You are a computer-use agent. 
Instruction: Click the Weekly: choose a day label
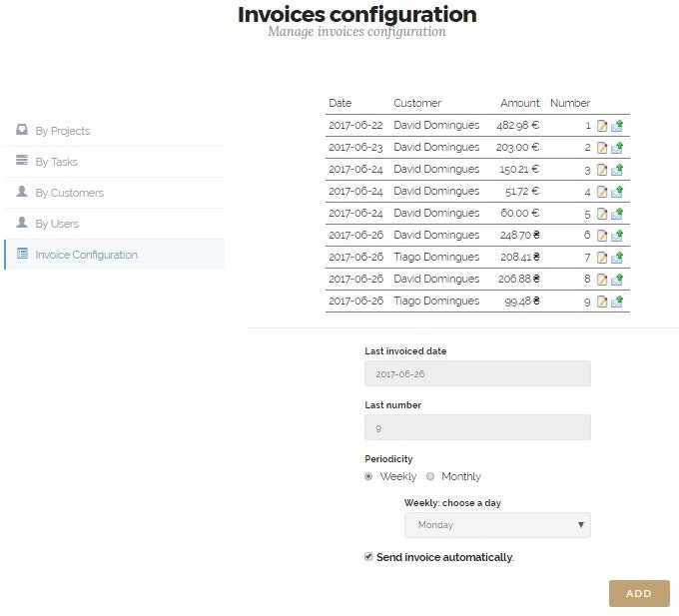pyautogui.click(x=452, y=503)
